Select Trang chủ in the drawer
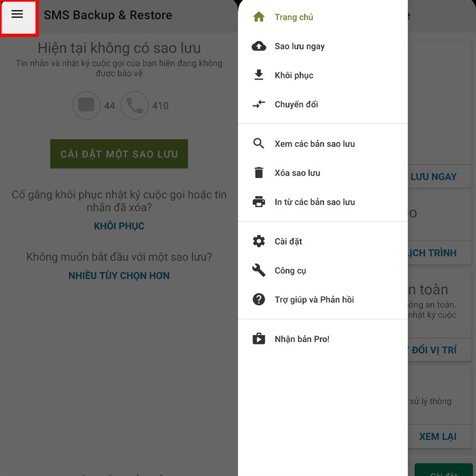This screenshot has width=476, height=476. [x=322, y=17]
